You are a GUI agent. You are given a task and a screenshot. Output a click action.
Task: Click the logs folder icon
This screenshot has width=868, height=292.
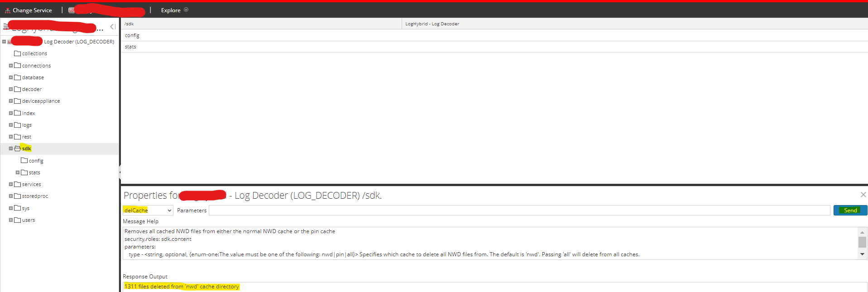tap(18, 124)
